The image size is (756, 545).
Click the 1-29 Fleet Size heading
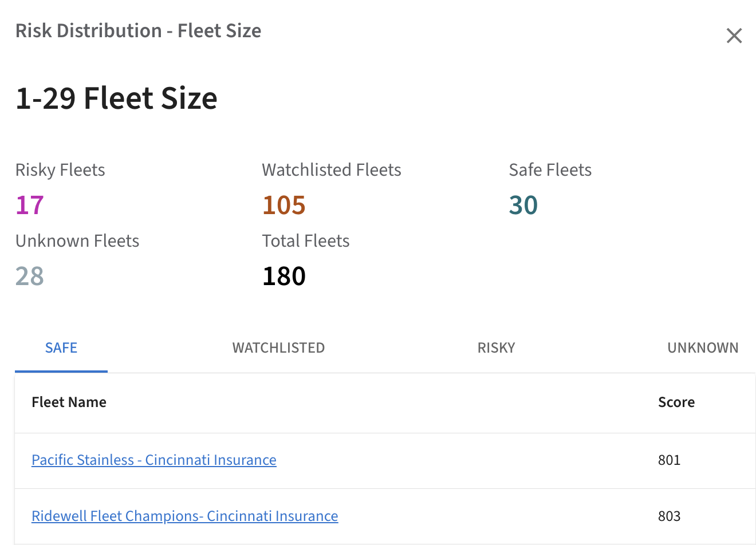(116, 98)
